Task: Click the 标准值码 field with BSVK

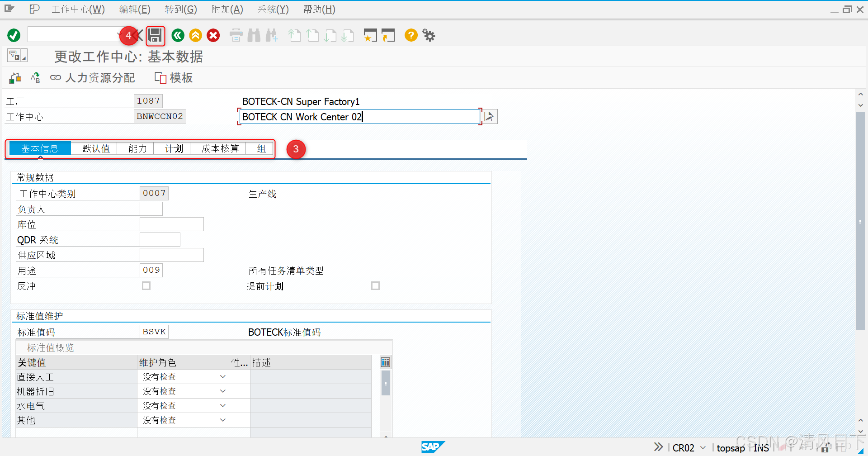Action: point(154,332)
